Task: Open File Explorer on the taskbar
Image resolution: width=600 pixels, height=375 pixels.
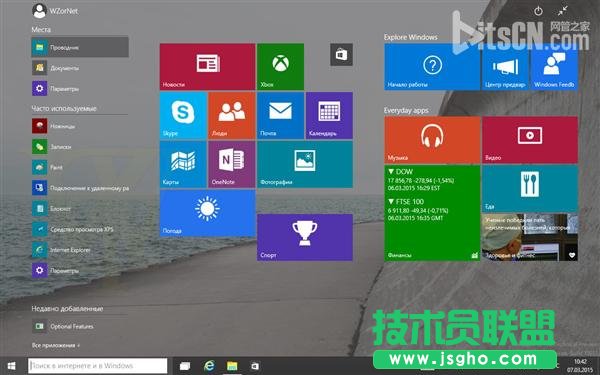Action: point(232,366)
